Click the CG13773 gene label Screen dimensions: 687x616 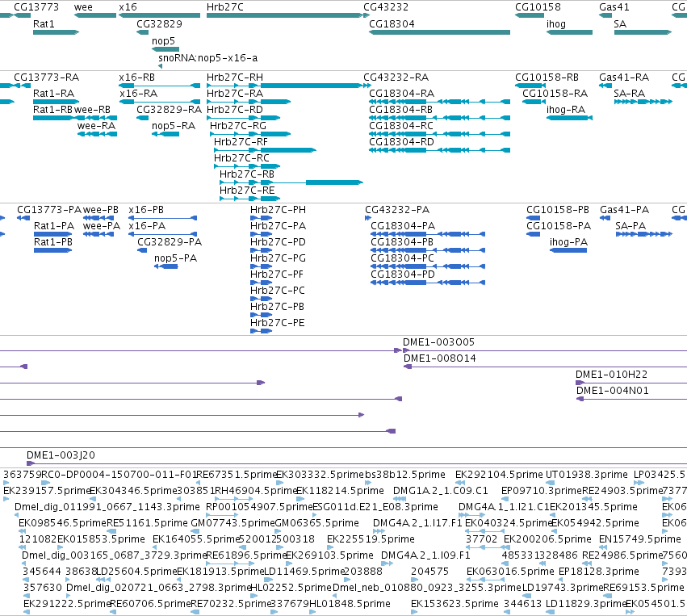[36, 7]
